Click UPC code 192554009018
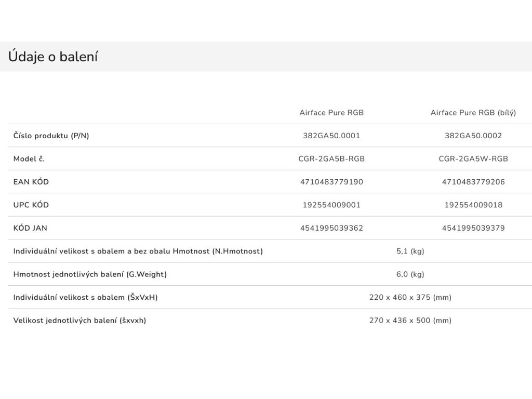The image size is (532, 399). [473, 205]
